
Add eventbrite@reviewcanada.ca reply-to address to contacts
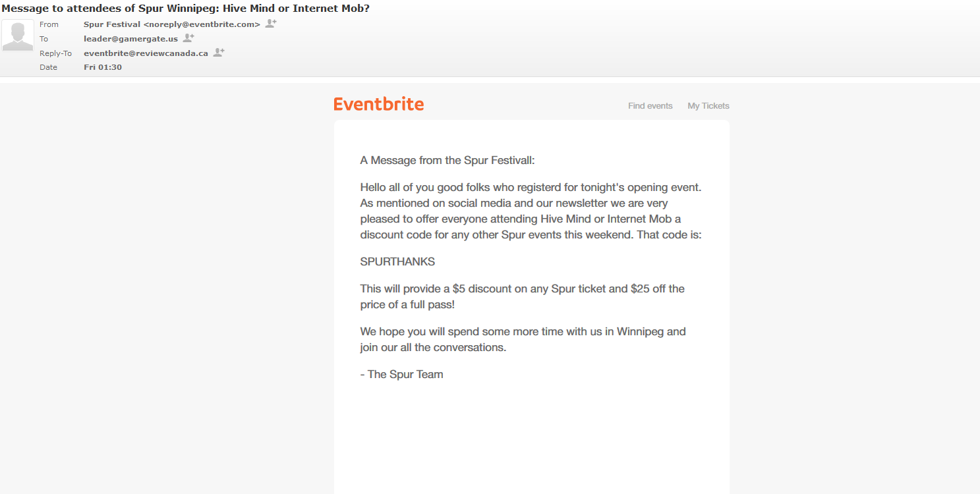[x=219, y=53]
